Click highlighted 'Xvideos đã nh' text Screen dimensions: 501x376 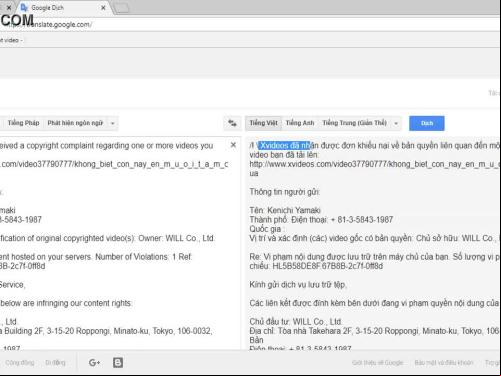tap(285, 145)
